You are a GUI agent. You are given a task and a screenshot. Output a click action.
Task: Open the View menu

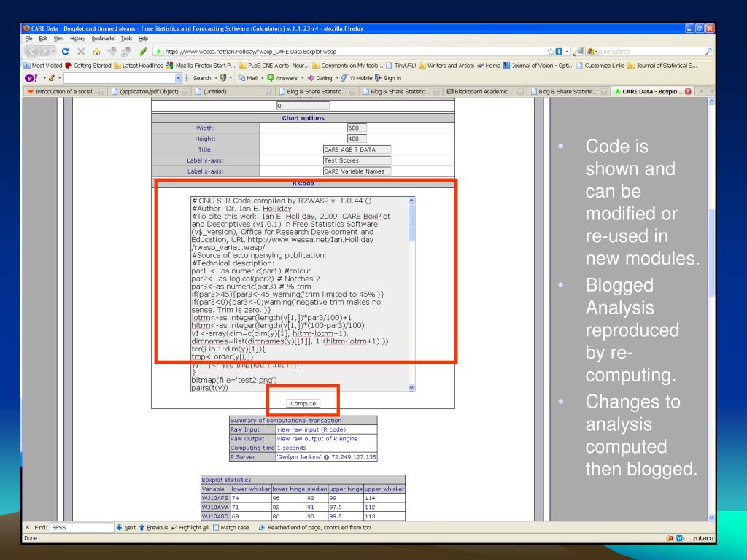[x=58, y=39]
